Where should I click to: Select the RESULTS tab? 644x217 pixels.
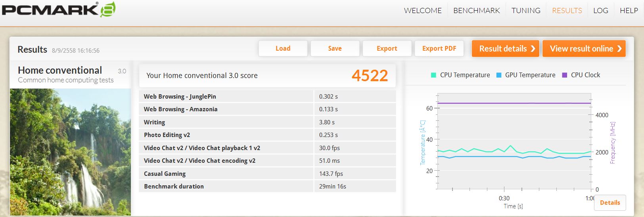pos(567,11)
